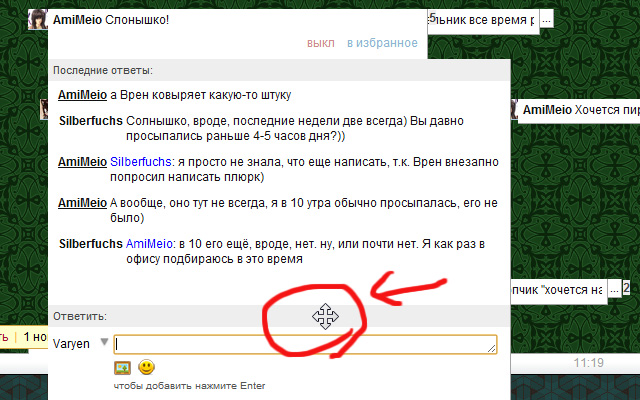Grab the reply textarea resize handle
This screenshot has height=400, width=640.
(x=491, y=348)
